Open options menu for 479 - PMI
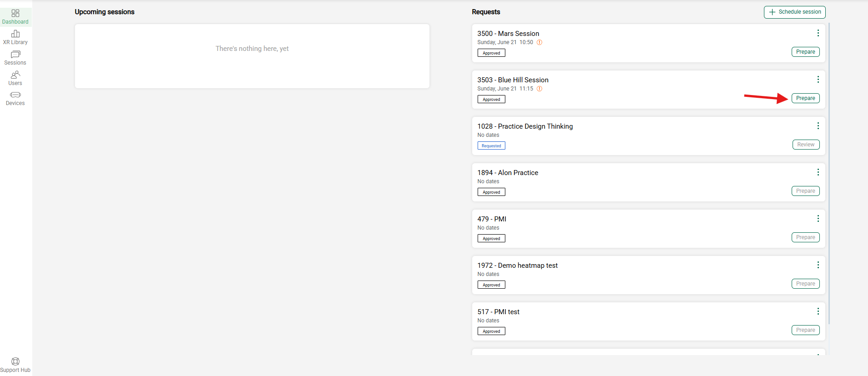This screenshot has width=868, height=376. click(818, 219)
